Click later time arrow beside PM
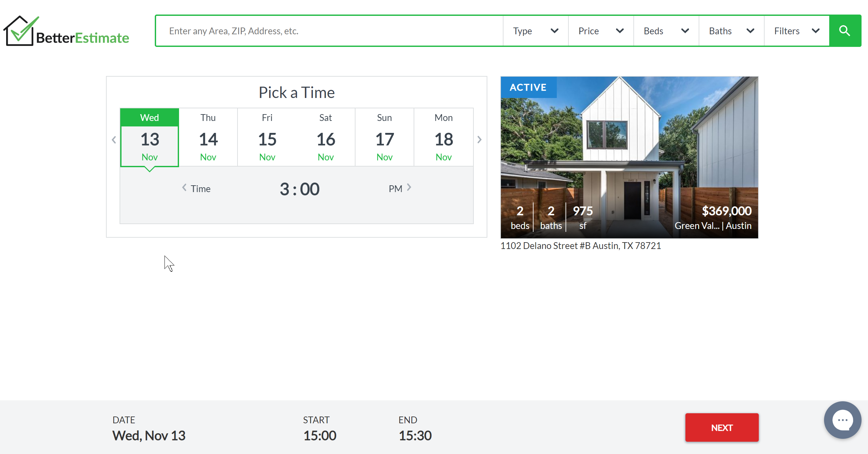Image resolution: width=868 pixels, height=454 pixels. 409,188
